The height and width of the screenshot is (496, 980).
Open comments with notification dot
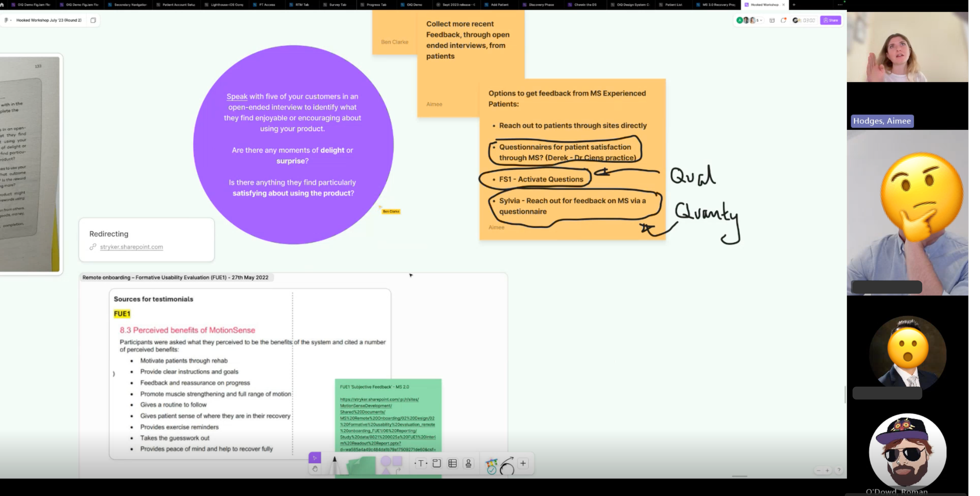[x=783, y=20]
